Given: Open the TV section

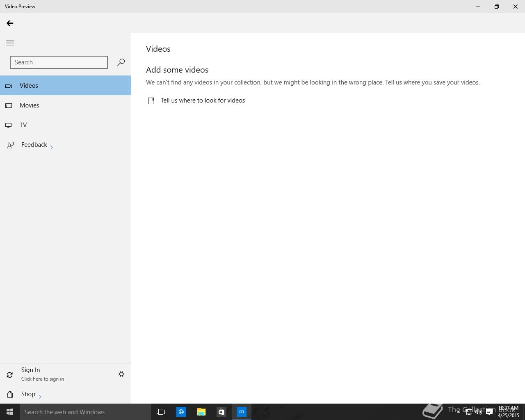Looking at the screenshot, I should tap(65, 125).
